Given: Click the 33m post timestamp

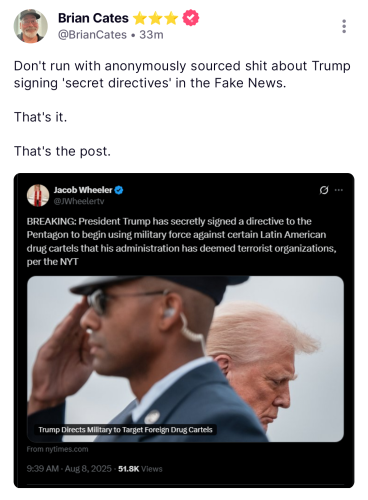Looking at the screenshot, I should pos(151,35).
